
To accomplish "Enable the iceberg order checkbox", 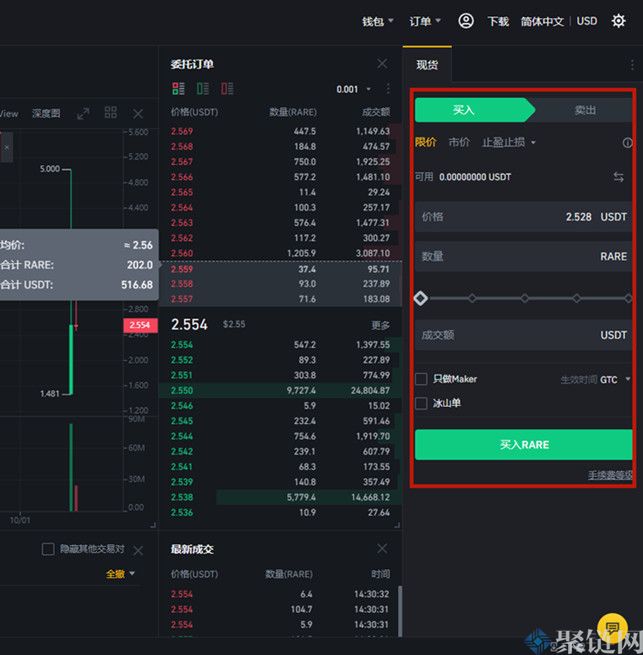I will [x=421, y=403].
